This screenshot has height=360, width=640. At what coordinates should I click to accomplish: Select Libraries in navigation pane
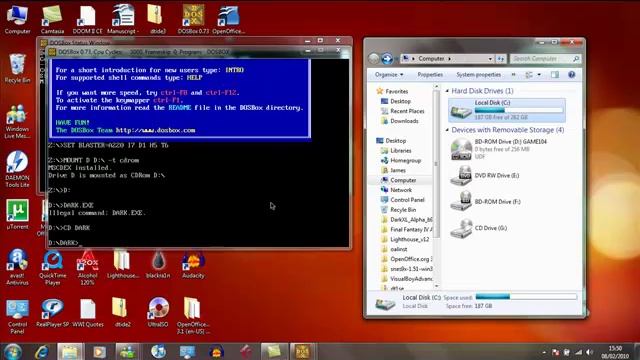pyautogui.click(x=401, y=151)
